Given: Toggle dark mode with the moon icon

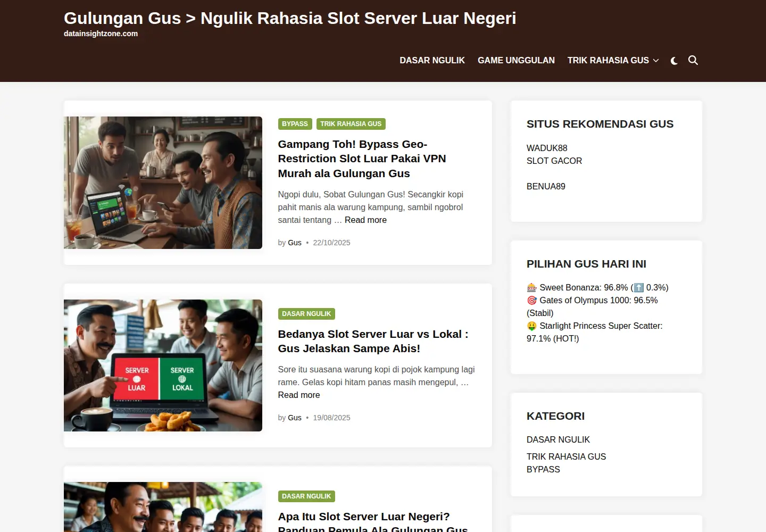Looking at the screenshot, I should [x=674, y=61].
